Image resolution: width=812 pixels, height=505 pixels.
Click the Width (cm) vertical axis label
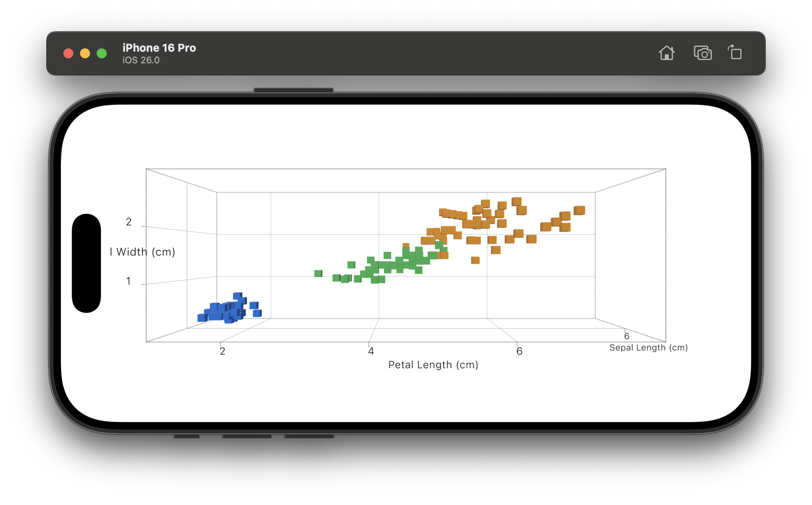pyautogui.click(x=142, y=252)
